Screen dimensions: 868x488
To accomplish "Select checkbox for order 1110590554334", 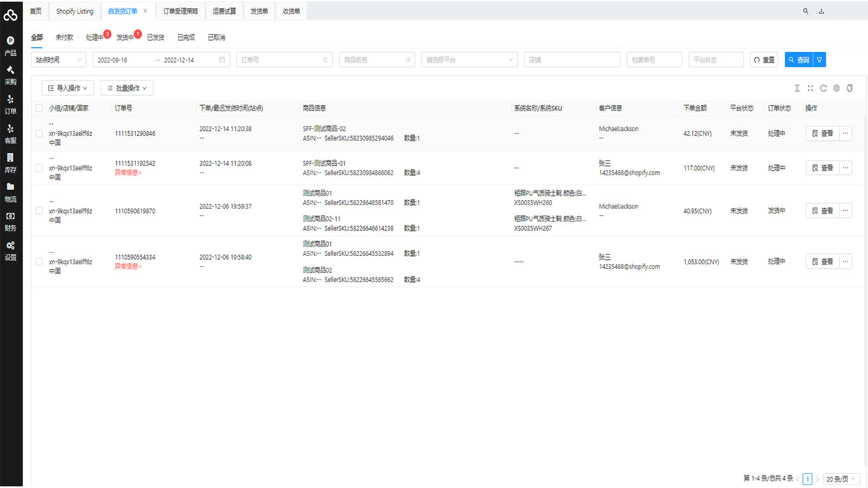I will pos(39,261).
